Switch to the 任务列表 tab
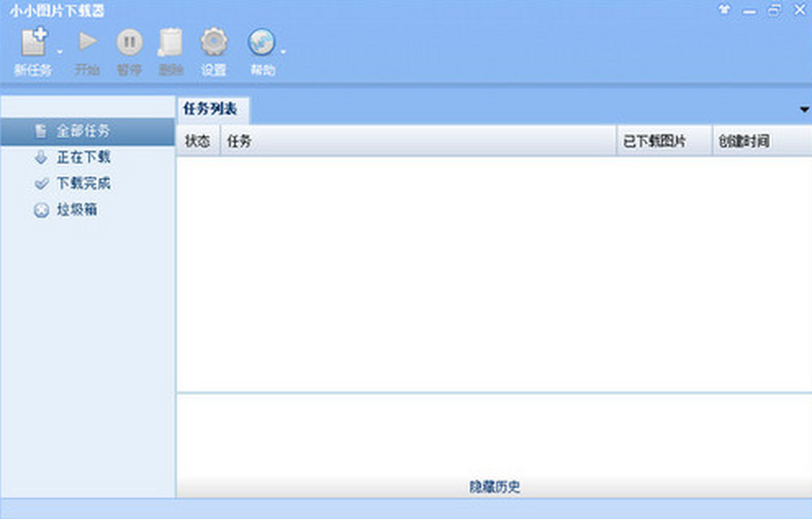Viewport: 812px width, 519px height. [x=210, y=110]
